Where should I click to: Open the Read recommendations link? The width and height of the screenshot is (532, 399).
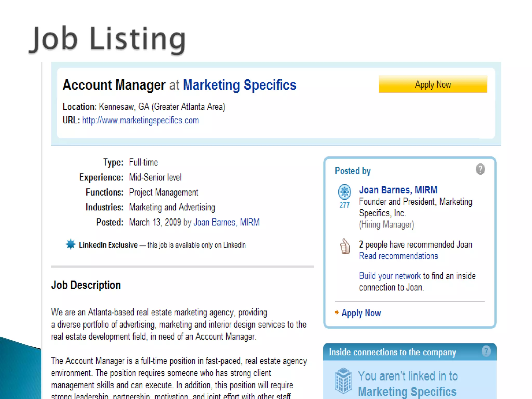tap(398, 256)
